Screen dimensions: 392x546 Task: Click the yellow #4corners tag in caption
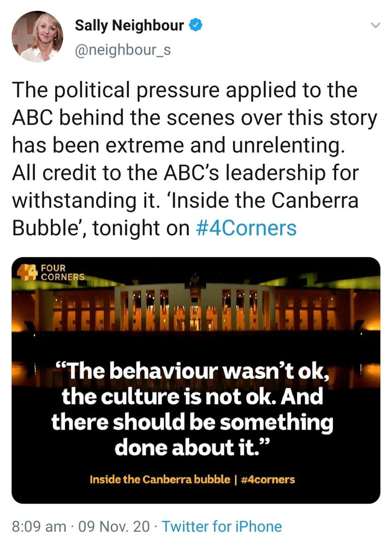click(268, 479)
